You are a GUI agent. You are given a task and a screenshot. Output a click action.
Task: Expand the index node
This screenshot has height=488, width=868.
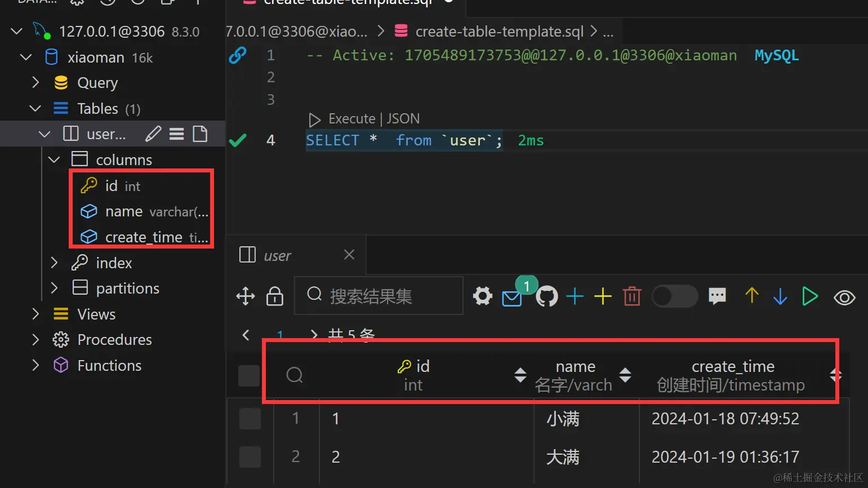54,263
